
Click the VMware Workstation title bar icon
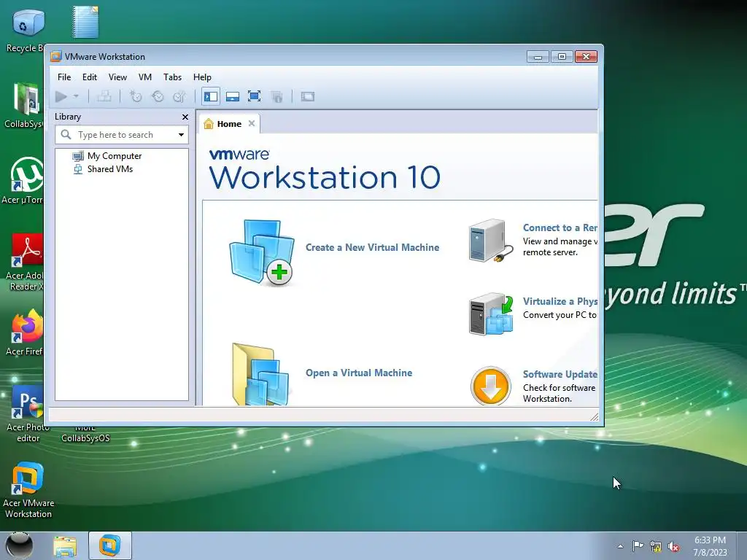pos(56,57)
